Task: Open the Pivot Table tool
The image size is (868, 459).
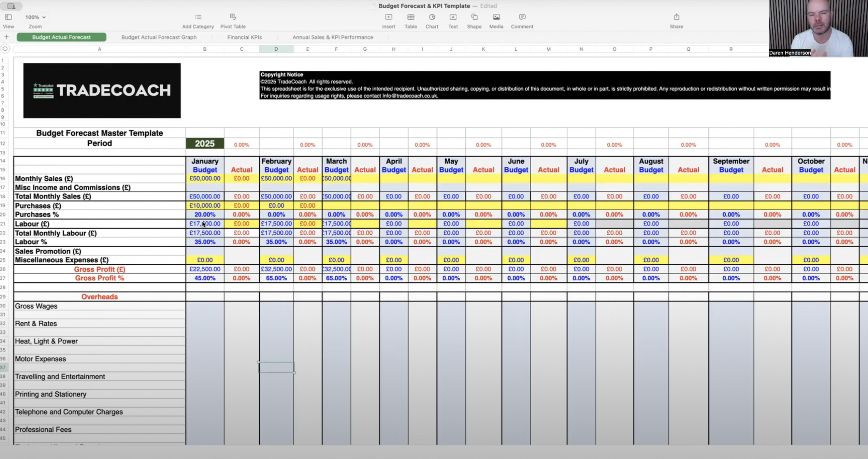Action: pyautogui.click(x=233, y=17)
